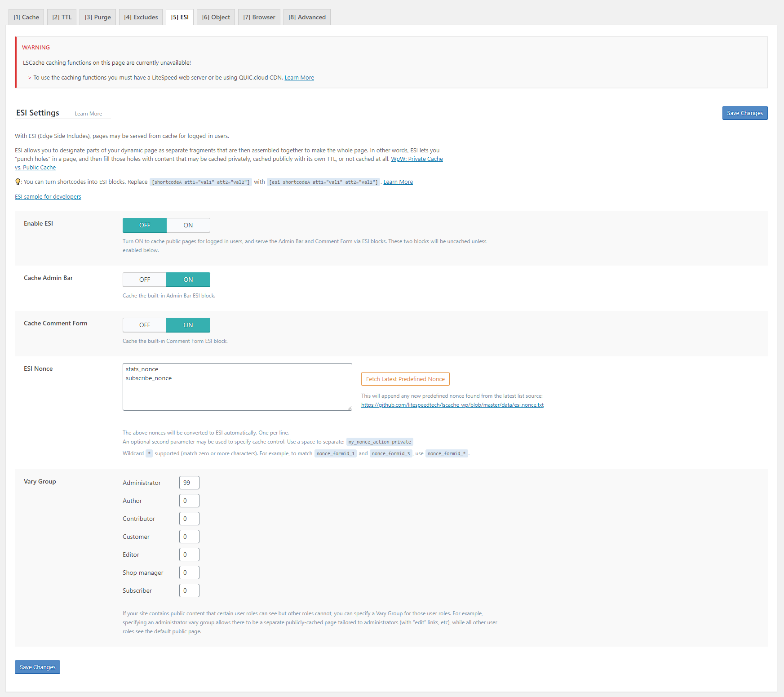Image resolution: width=784 pixels, height=697 pixels.
Task: Click the Editor vary group field
Action: click(189, 555)
